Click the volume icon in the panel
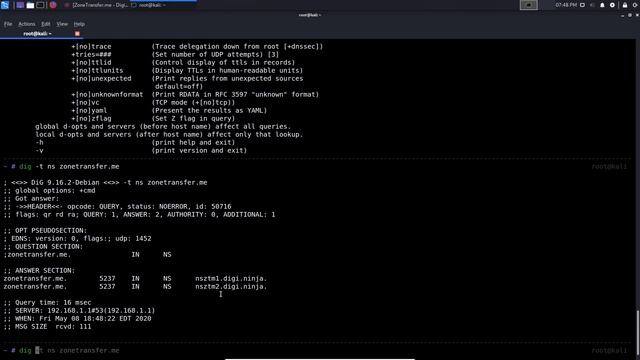This screenshot has width=640, height=360. [593, 5]
